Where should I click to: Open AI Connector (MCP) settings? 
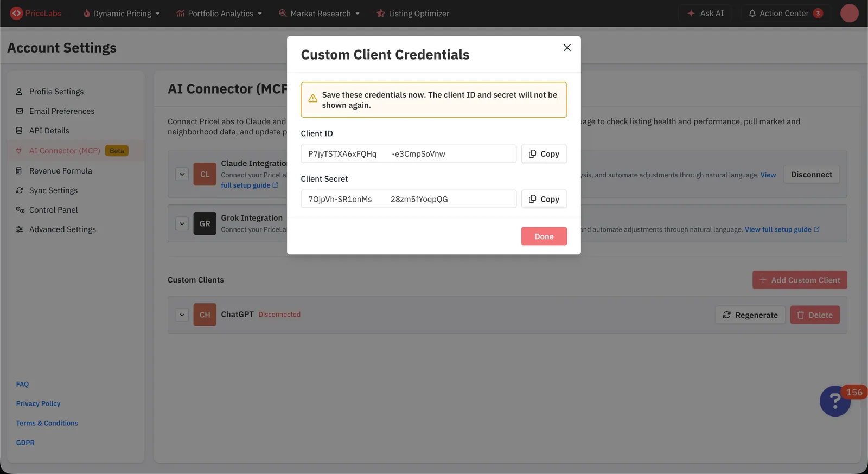point(65,151)
